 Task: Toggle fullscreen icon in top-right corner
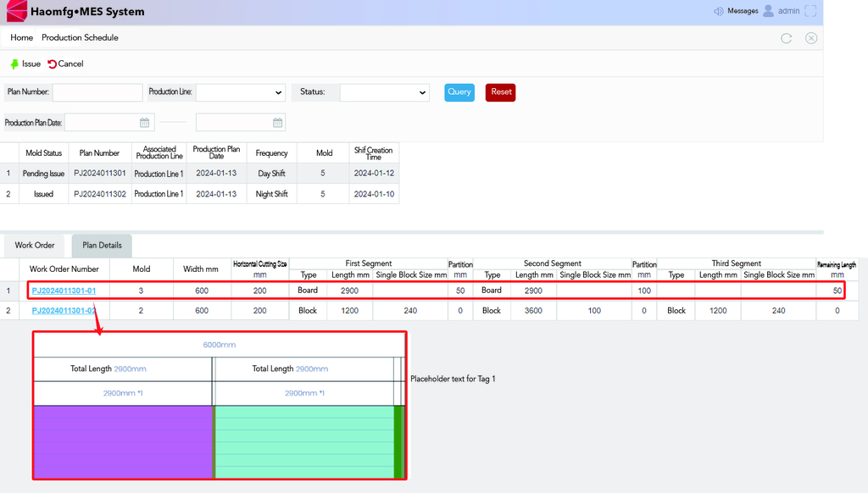click(x=810, y=11)
